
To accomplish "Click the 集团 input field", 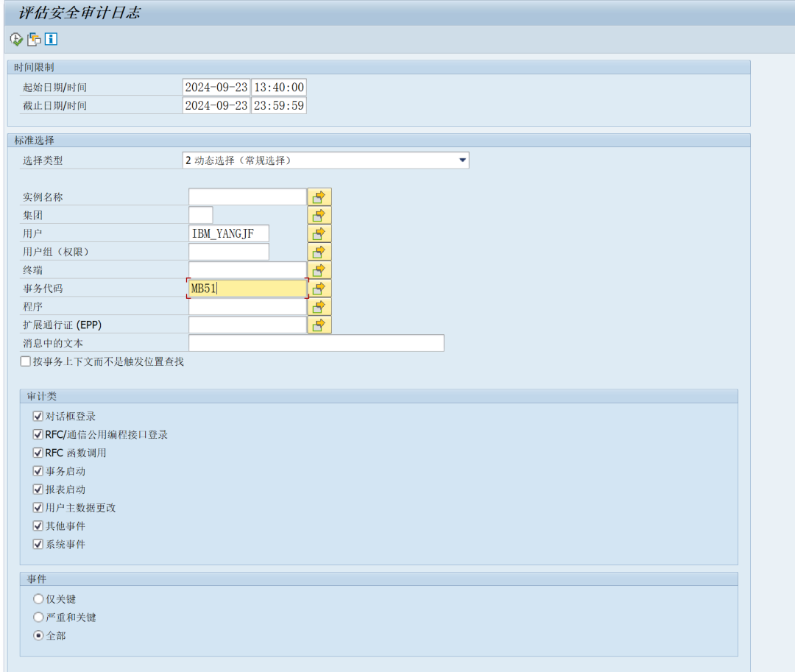I will pos(201,216).
